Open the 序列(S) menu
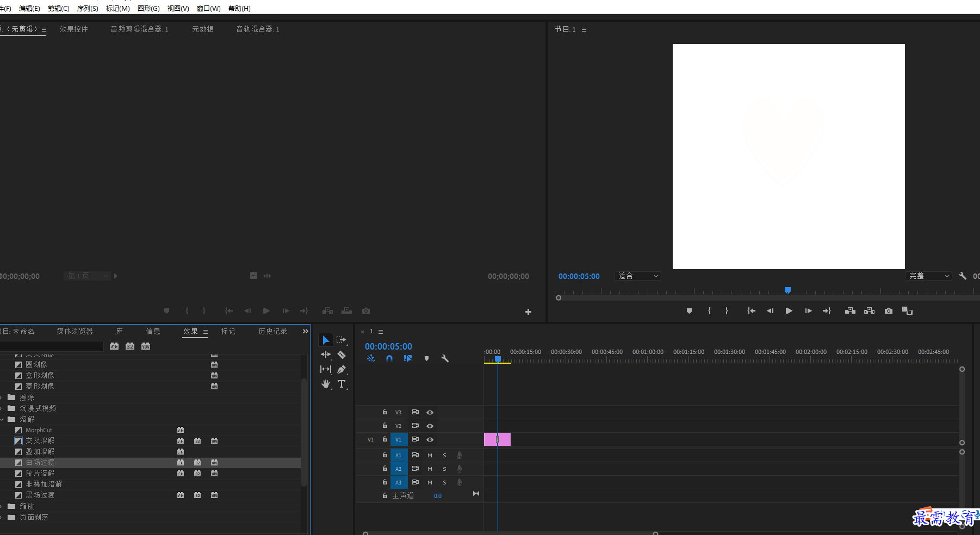 (88, 8)
